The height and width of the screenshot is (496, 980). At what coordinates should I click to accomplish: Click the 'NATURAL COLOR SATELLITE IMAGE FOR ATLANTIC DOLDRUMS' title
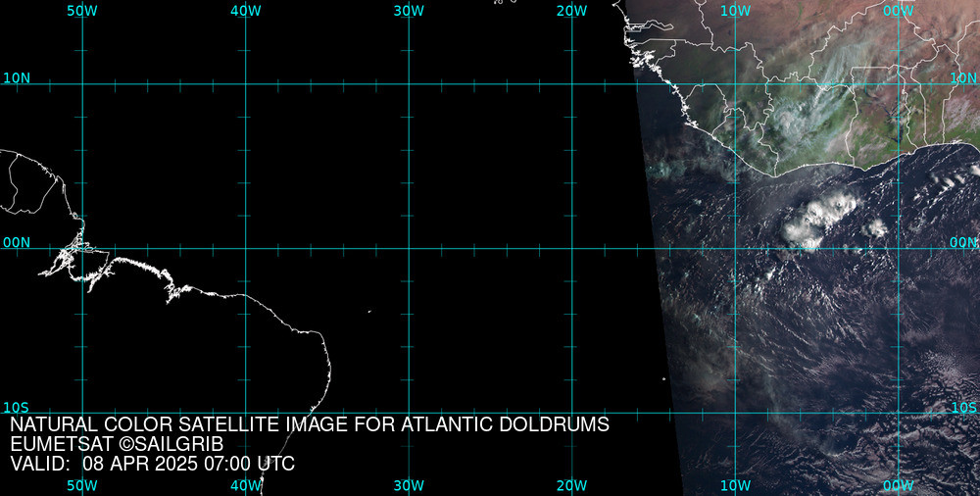coord(310,424)
